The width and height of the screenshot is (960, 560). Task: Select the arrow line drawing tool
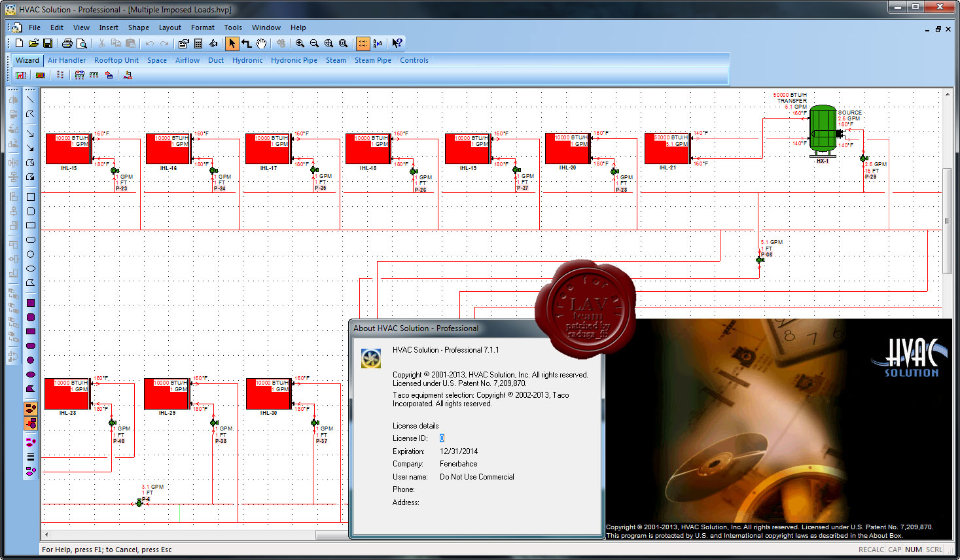coord(30,133)
